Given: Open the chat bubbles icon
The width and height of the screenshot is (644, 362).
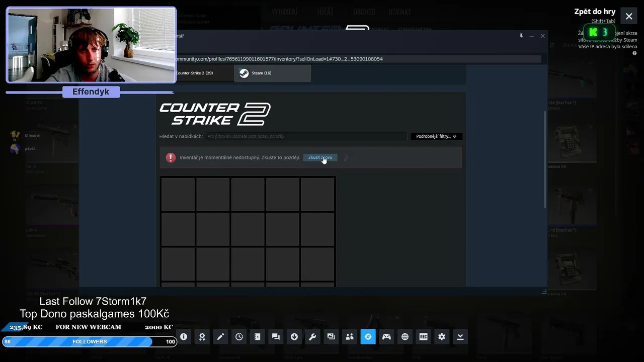Looking at the screenshot, I should click(276, 337).
